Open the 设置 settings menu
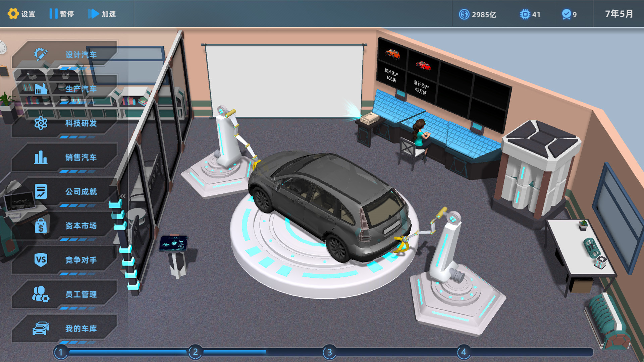 click(22, 14)
